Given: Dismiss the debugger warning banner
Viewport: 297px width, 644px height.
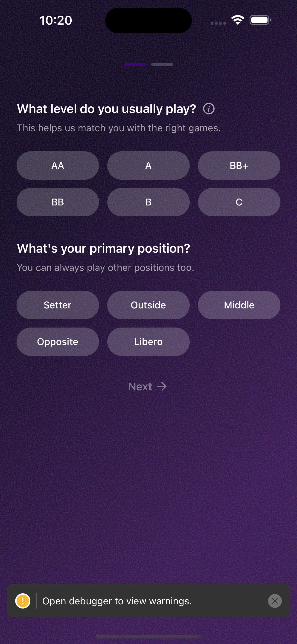Looking at the screenshot, I should click(274, 601).
